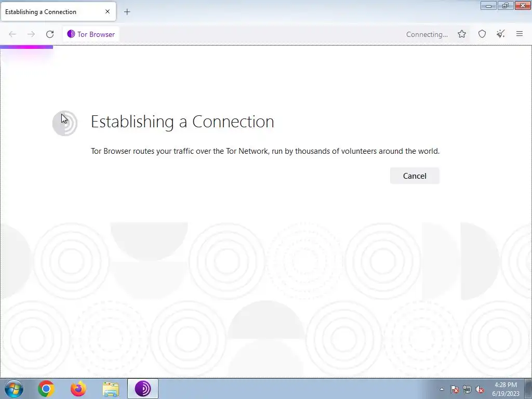Open the network status tray icon

click(x=467, y=390)
